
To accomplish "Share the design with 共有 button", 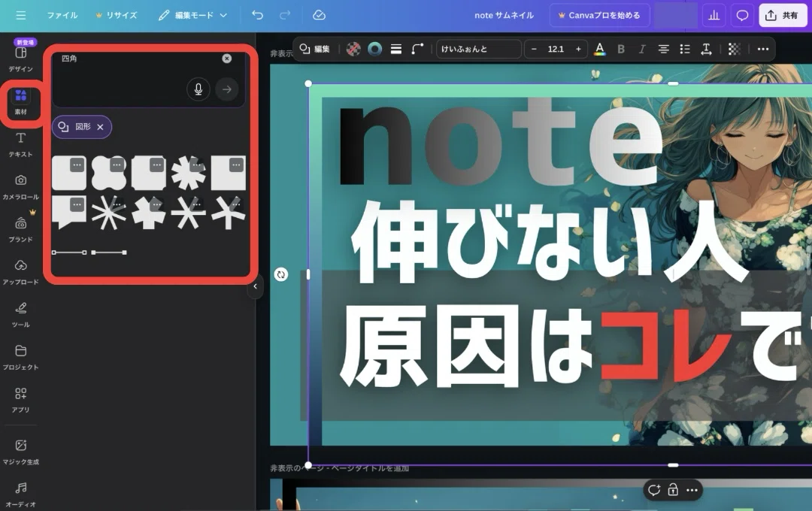I will 782,16.
